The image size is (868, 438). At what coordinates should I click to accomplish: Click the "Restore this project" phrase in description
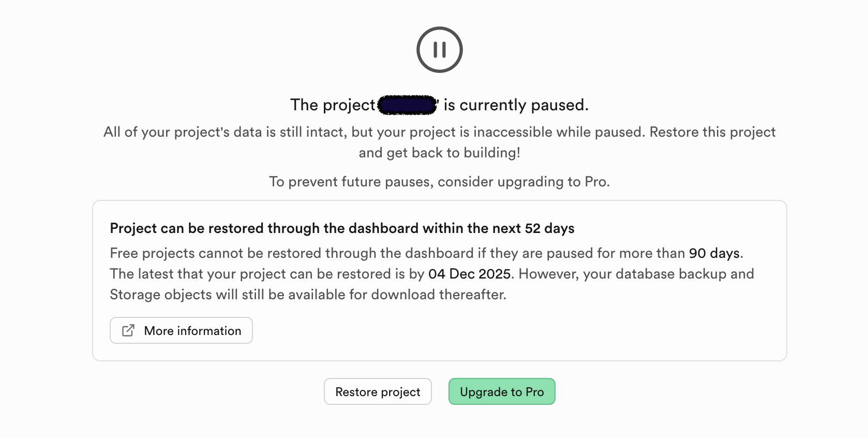[x=712, y=132]
